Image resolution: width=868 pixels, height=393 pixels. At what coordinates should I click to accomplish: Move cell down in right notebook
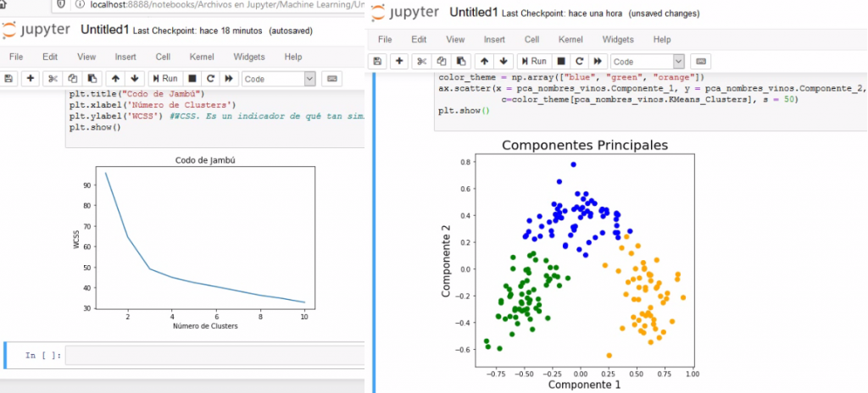[x=504, y=62]
